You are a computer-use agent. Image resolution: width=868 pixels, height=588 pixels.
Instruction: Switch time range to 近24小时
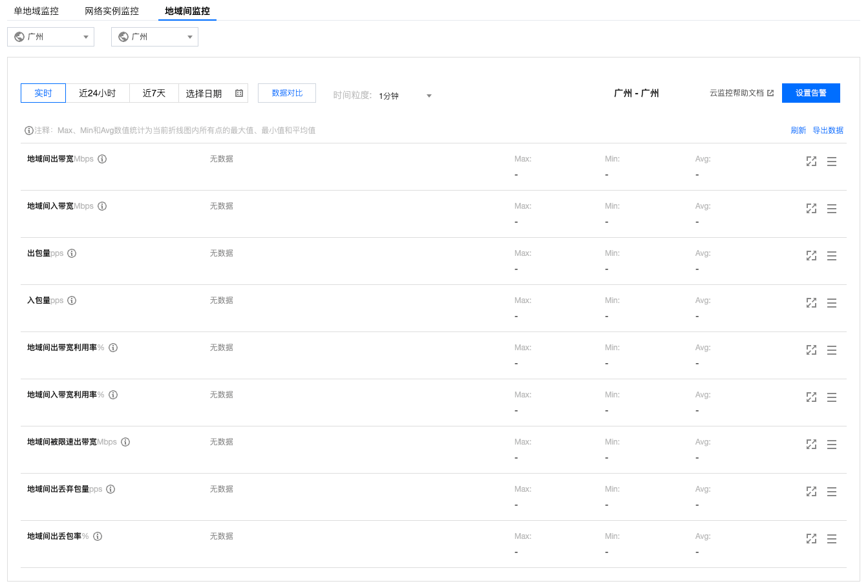click(98, 93)
